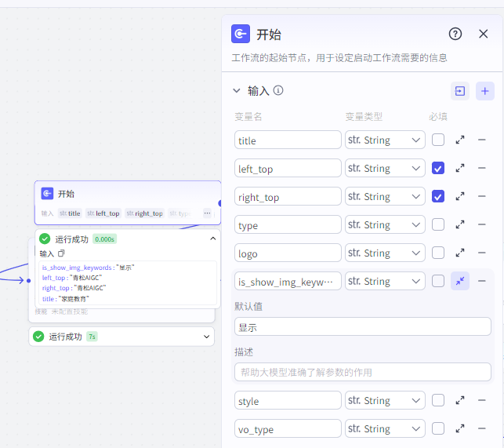This screenshot has height=448, width=504.
Task: Click the 0.000s run duration badge
Action: 104,239
